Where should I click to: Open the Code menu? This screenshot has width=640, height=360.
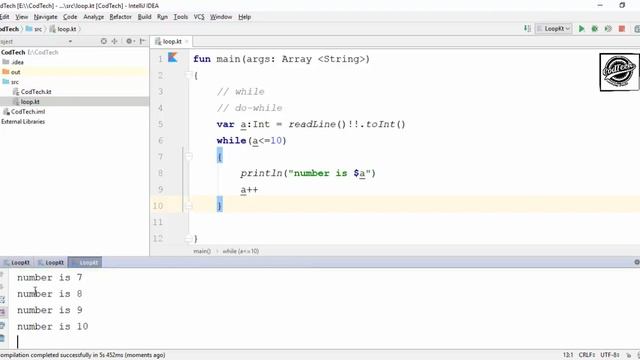click(70, 17)
